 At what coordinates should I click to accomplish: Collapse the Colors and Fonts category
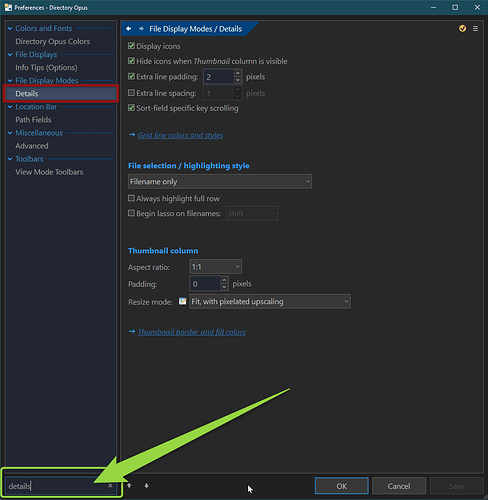tap(10, 29)
